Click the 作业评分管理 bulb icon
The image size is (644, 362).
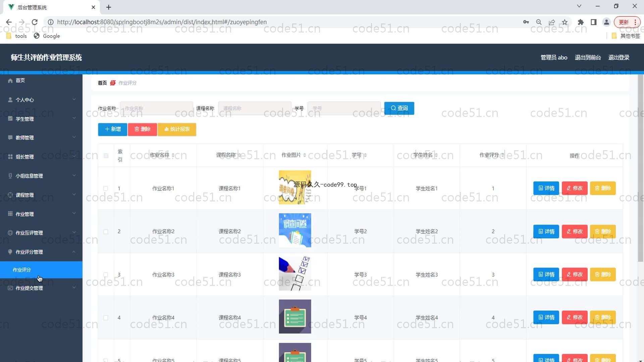coord(10,252)
